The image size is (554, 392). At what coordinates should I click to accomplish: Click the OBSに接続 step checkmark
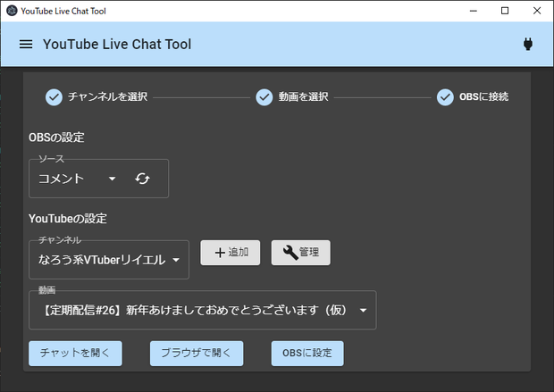click(x=445, y=97)
